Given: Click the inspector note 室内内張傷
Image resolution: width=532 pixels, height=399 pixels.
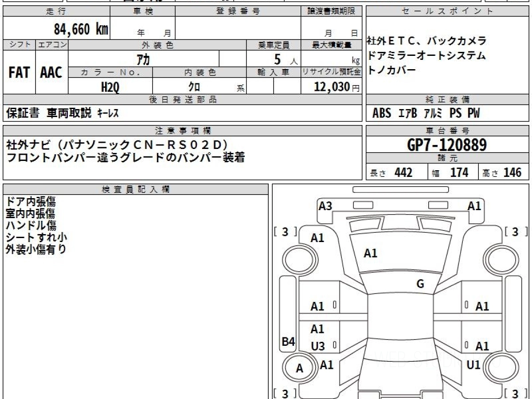Looking at the screenshot, I should point(31,213).
